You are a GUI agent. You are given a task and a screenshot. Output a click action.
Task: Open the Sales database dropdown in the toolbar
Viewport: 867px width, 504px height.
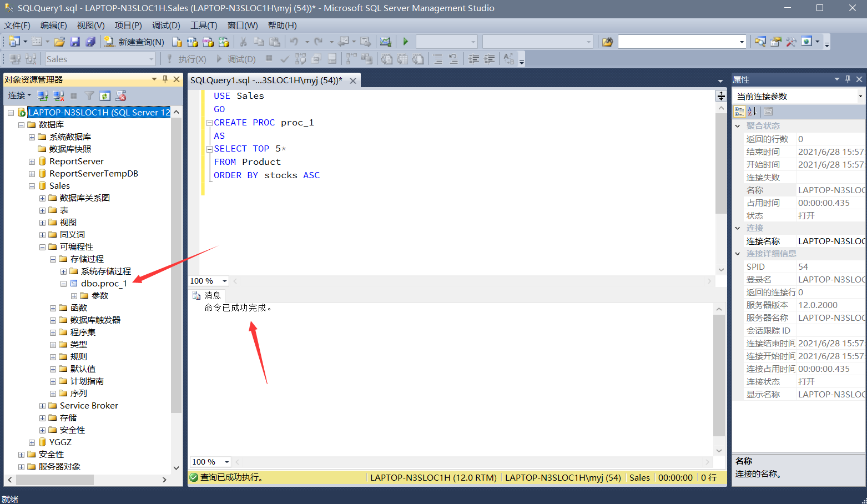pos(152,59)
